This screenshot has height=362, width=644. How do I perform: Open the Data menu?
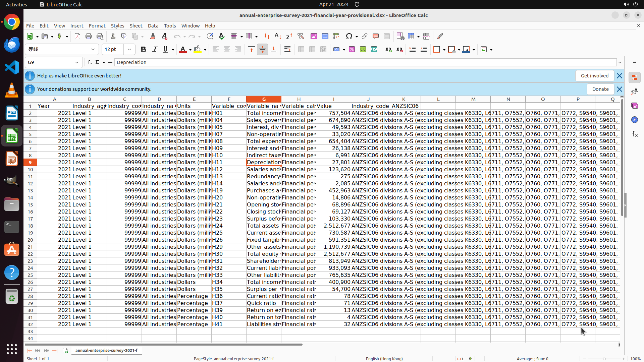(x=153, y=26)
